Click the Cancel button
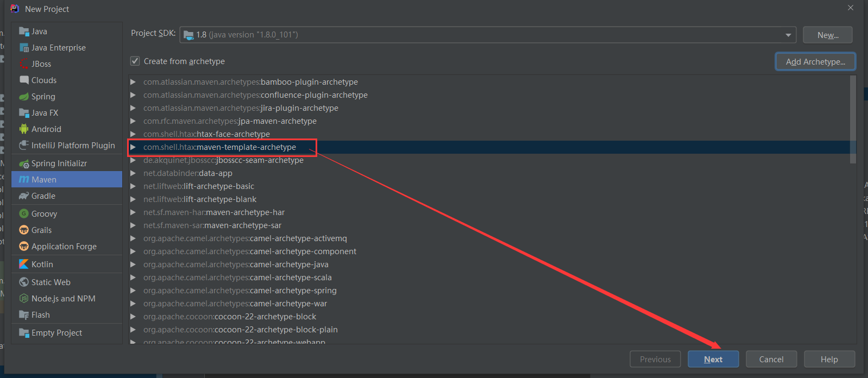Viewport: 868px width, 378px height. 771,360
